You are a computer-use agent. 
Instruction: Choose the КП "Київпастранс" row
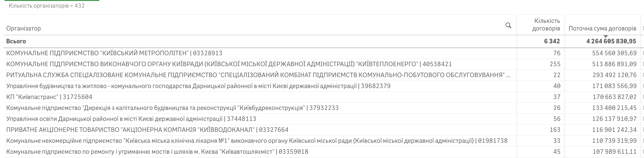click(x=49, y=97)
